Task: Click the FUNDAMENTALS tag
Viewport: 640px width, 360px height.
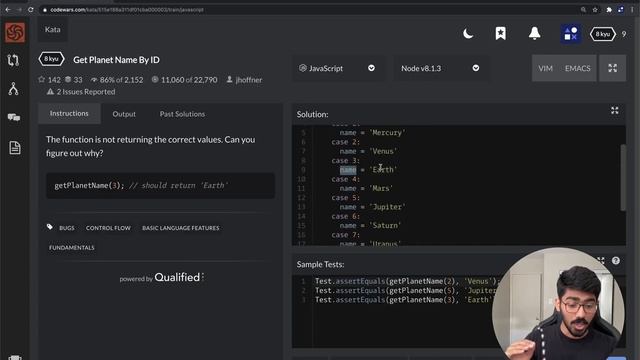Action: pos(71,248)
